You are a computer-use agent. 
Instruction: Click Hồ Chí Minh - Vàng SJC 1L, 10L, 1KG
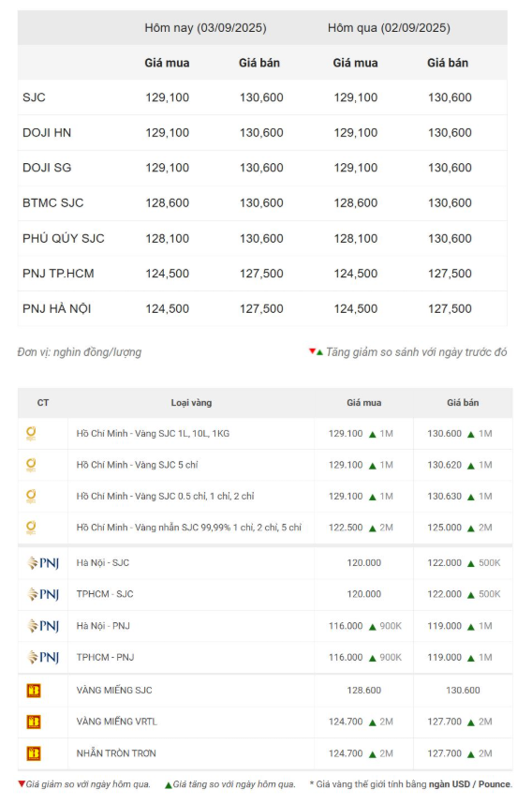click(153, 434)
